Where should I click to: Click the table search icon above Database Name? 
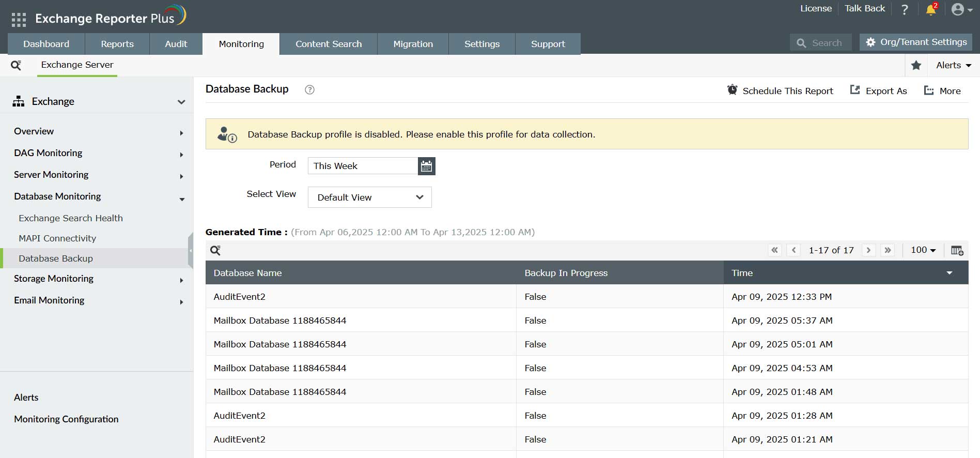[215, 250]
